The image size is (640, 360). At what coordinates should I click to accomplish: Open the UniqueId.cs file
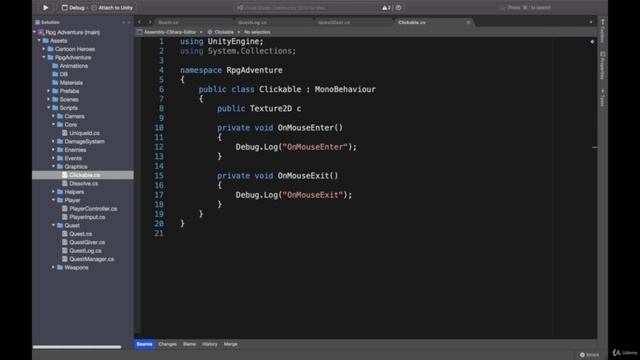(80, 133)
